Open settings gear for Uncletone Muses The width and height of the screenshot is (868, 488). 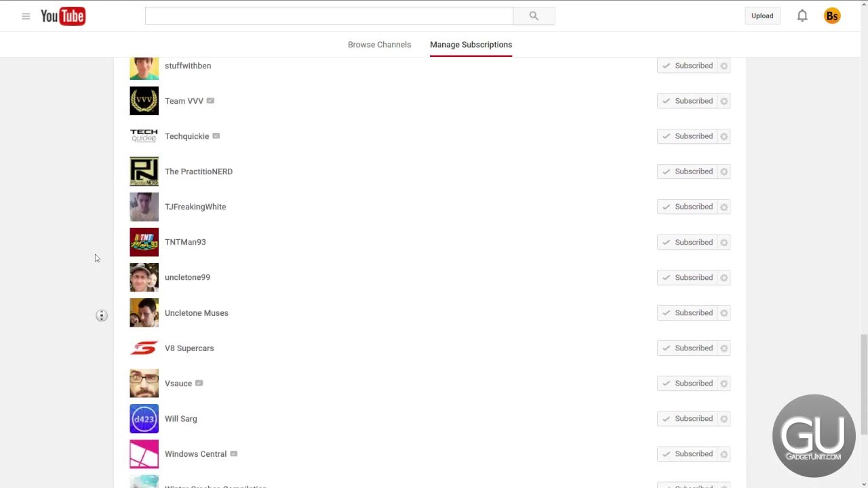[724, 312]
